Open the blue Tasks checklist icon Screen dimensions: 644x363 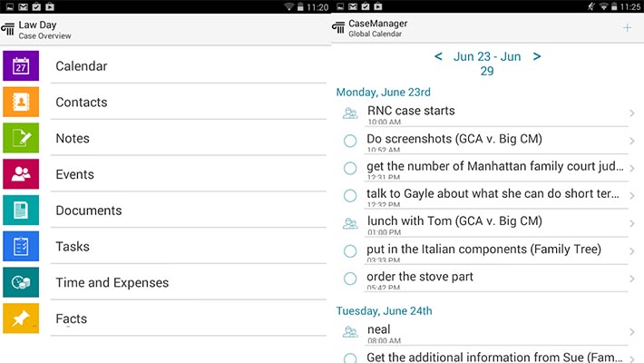[x=21, y=246]
